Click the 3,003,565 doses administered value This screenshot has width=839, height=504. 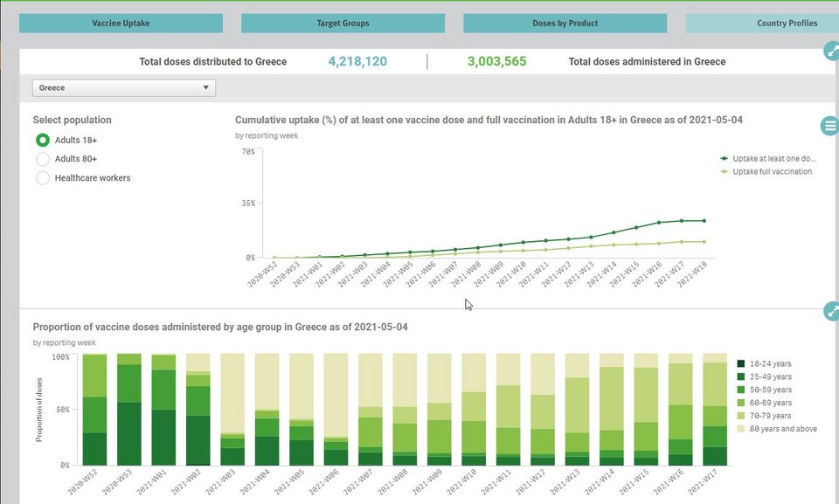click(496, 62)
